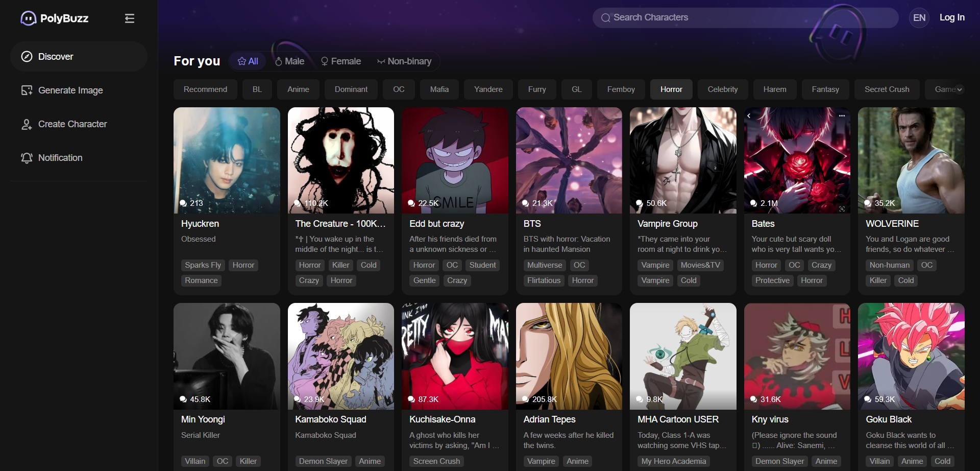Viewport: 980px width, 471px height.
Task: Click the expand image icon on Bates card
Action: (842, 209)
